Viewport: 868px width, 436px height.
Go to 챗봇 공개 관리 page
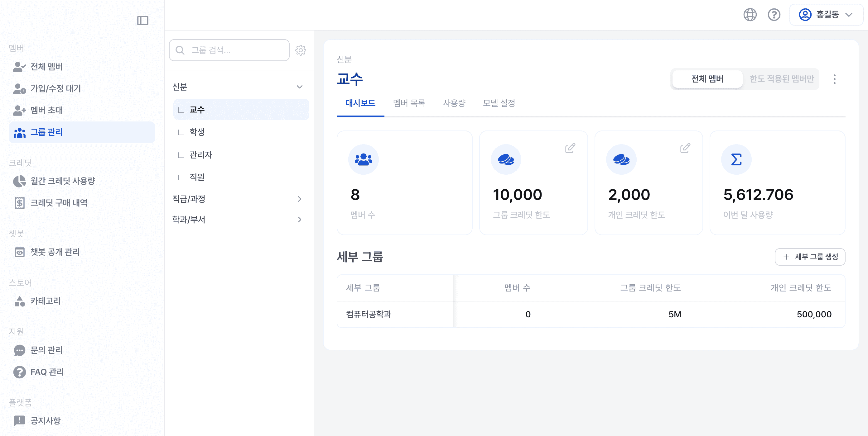coord(55,252)
